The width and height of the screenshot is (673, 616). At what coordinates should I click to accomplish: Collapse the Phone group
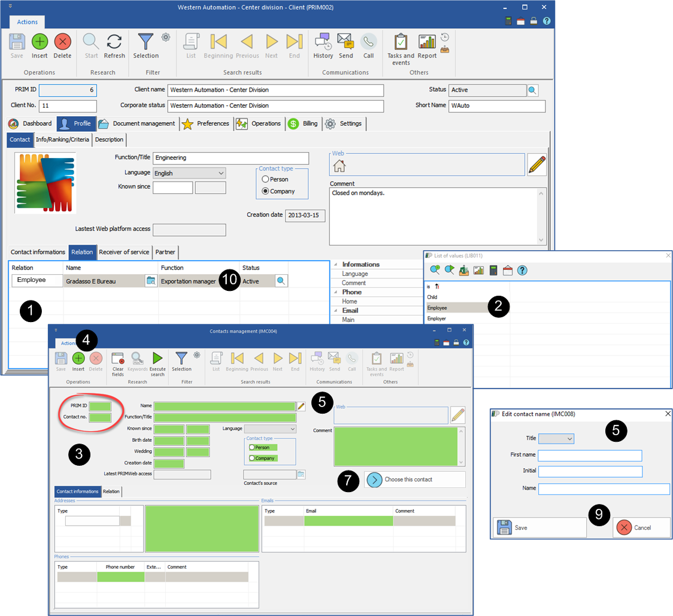336,292
